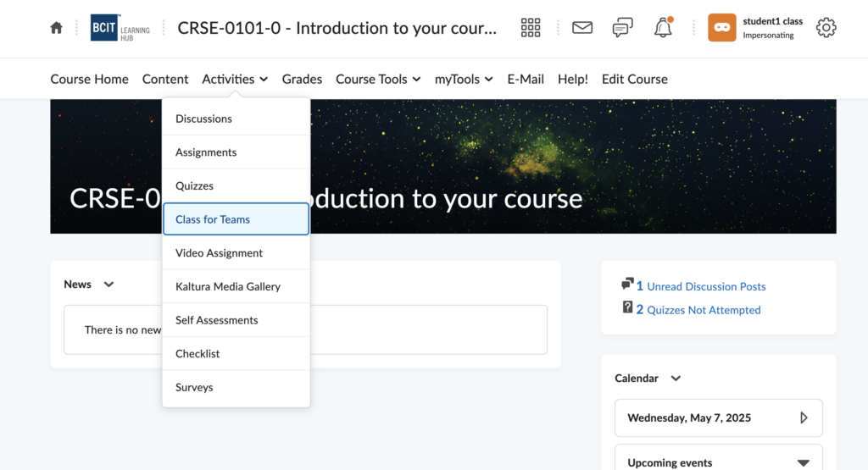Expand the myTools dropdown

[x=463, y=79]
